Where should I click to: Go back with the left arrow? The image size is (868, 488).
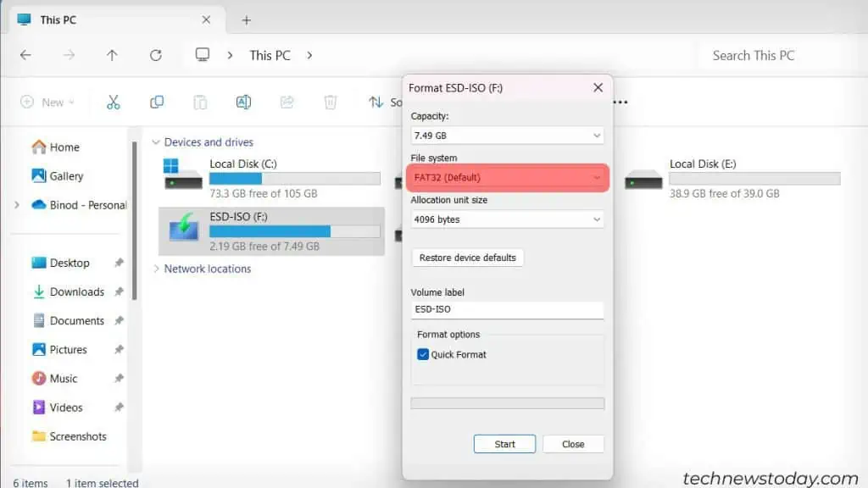25,55
